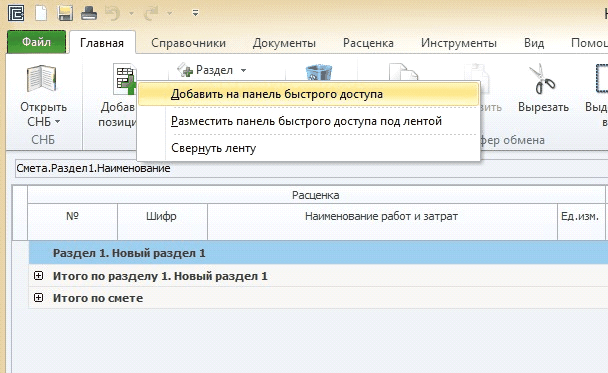Screen dimensions: 608x373
Task: Choose Разместить панель быстрого доступа под лентой
Action: 309,121
